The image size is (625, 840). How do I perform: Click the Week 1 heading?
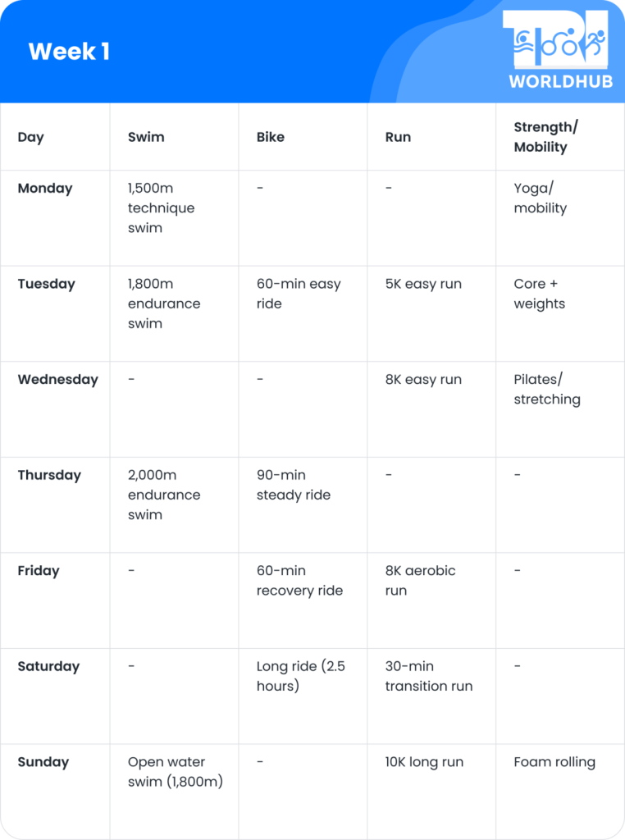[69, 52]
